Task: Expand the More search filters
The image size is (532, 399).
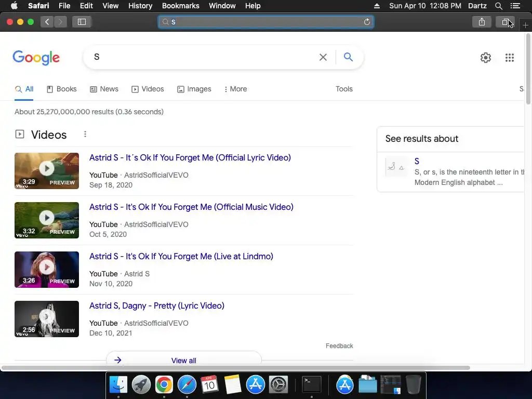Action: [235, 89]
